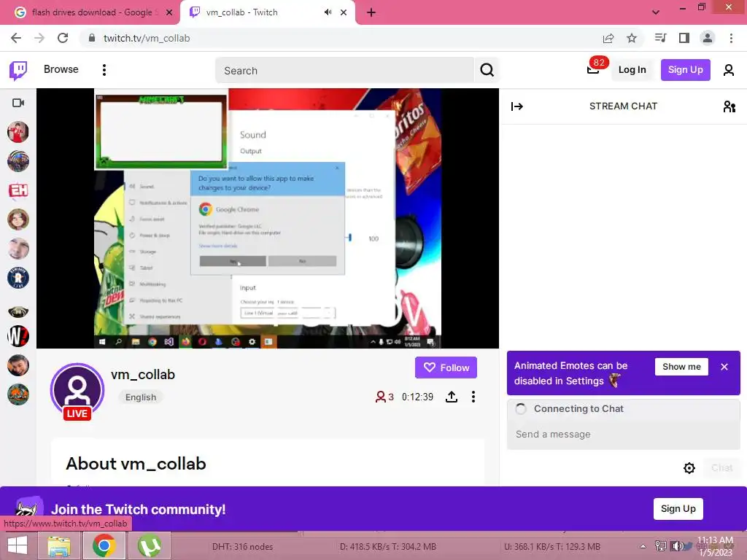Focus the Twitch Search field
This screenshot has height=560, width=747.
(344, 71)
